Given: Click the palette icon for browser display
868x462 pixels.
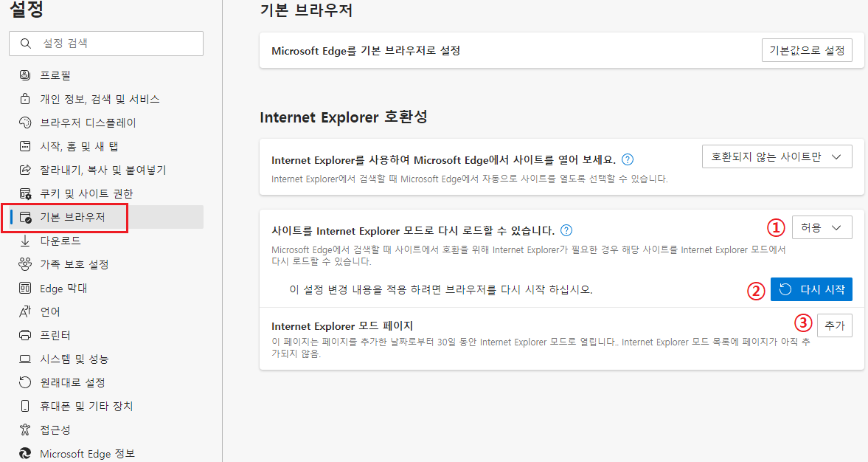Looking at the screenshot, I should click(25, 123).
